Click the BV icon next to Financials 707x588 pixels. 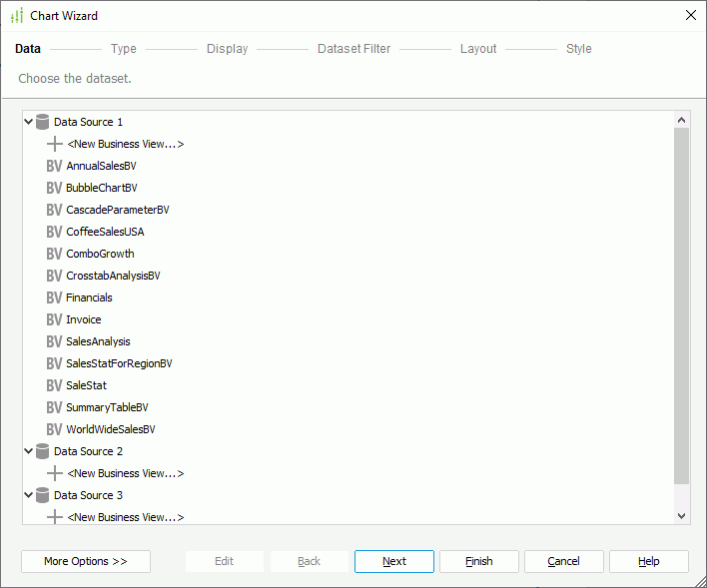54,297
